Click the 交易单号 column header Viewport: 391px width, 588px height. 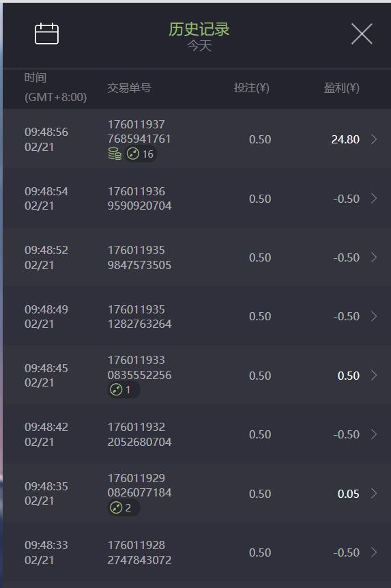pos(129,88)
